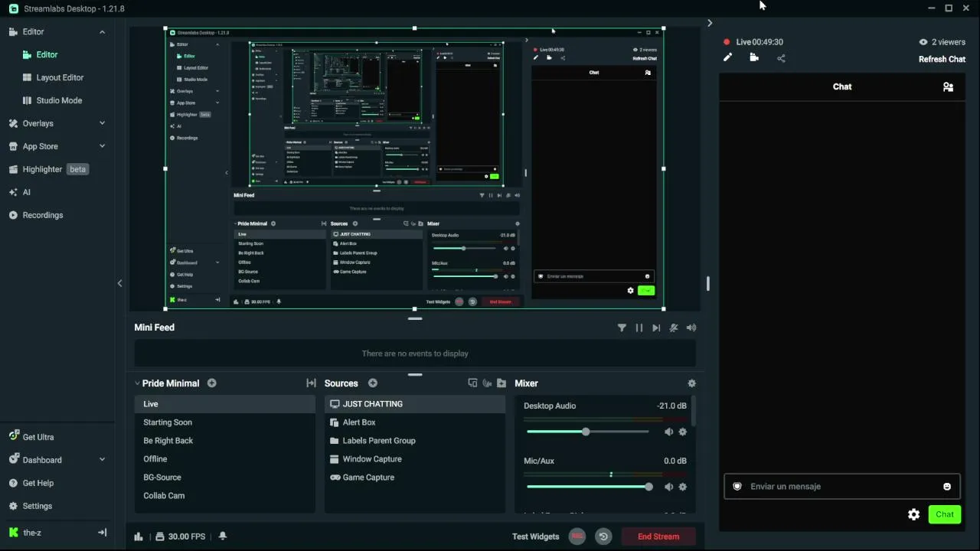Open the emoji picker in chat input
This screenshot has height=551, width=980.
coord(947,487)
